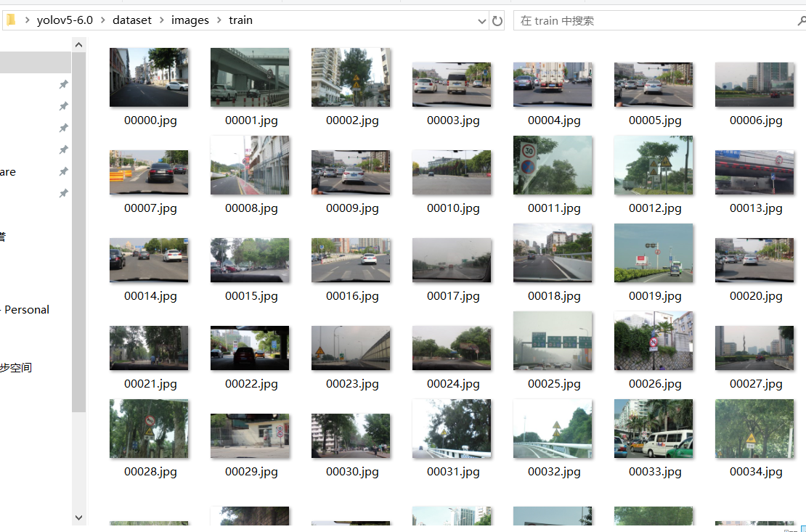Select thumbnail 00029.jpg
The image size is (806, 532).
point(250,436)
